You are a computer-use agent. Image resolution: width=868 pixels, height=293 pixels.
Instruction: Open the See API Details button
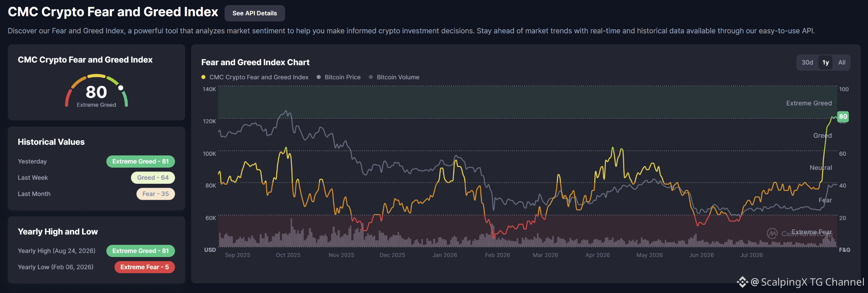pos(255,13)
